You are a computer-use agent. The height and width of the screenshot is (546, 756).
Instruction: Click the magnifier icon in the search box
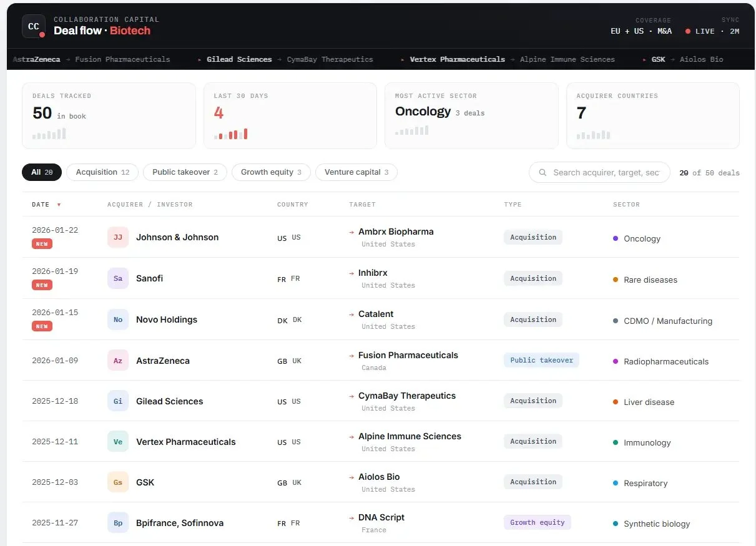pyautogui.click(x=543, y=172)
